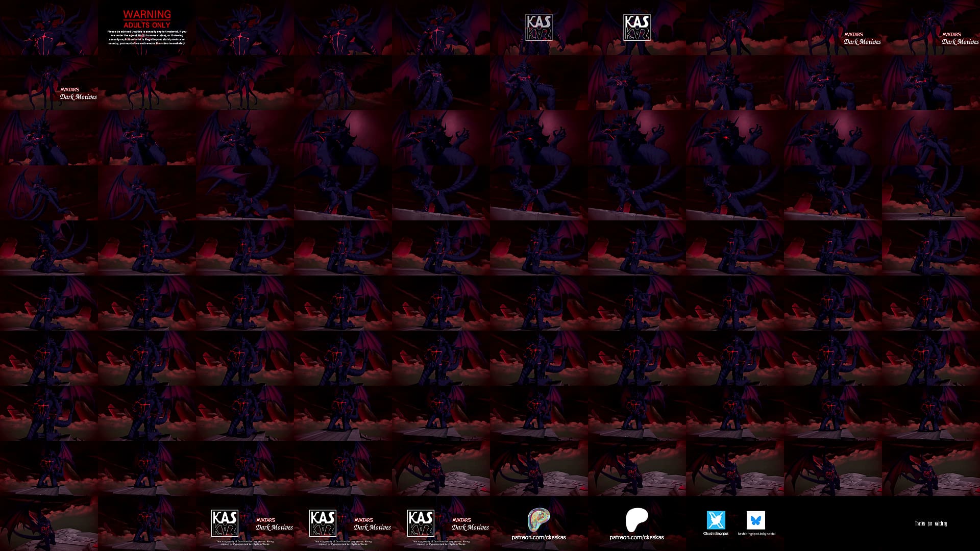Click the red WARNING heading text

147,15
